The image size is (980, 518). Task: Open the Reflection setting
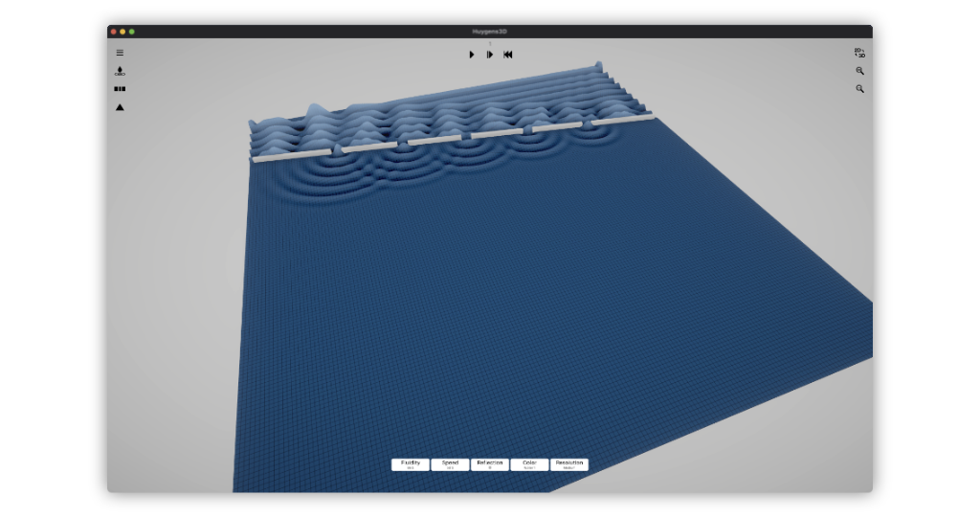click(489, 464)
